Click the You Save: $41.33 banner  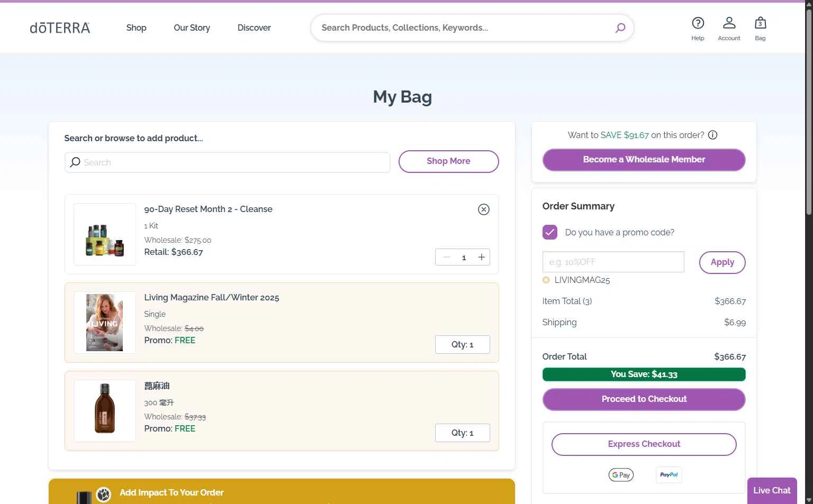tap(644, 374)
